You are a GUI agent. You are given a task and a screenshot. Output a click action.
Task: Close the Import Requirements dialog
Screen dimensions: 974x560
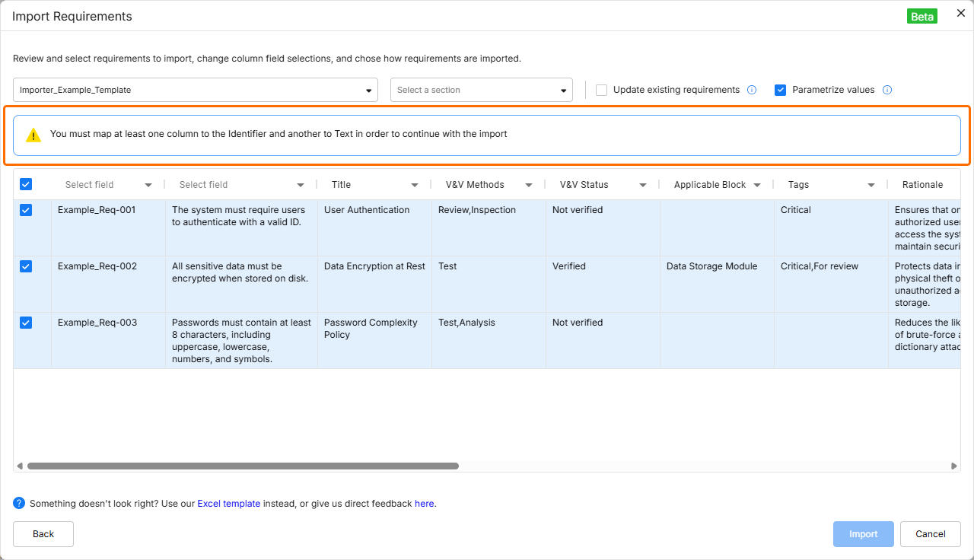point(960,13)
